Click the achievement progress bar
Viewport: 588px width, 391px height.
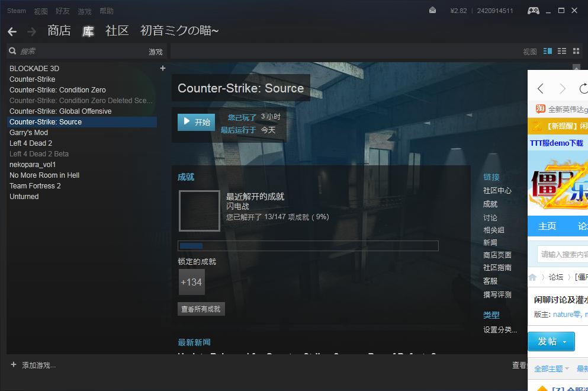pyautogui.click(x=308, y=246)
